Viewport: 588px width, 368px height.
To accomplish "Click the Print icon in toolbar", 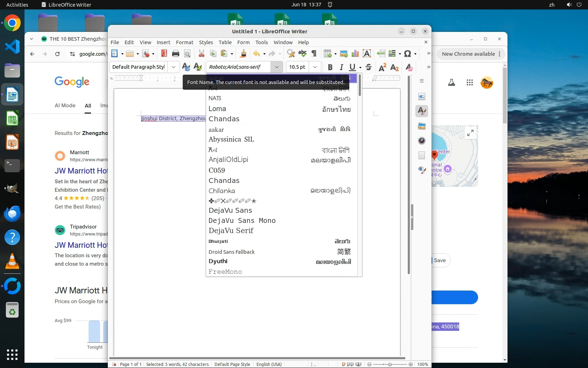I will [176, 54].
